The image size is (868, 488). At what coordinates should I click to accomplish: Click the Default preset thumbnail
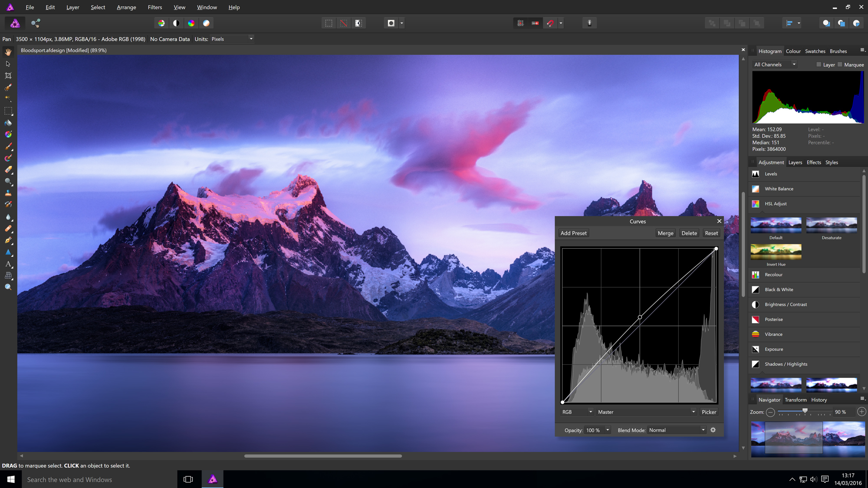776,225
